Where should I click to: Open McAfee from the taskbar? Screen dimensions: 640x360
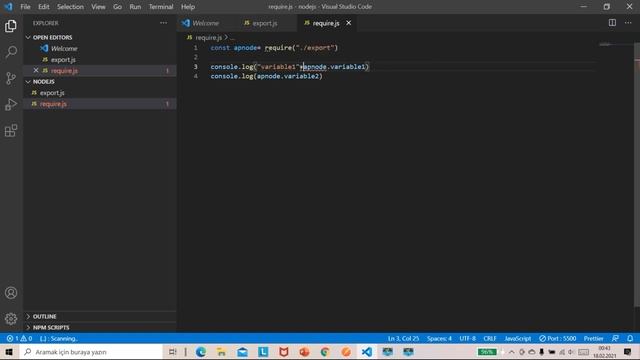click(284, 352)
